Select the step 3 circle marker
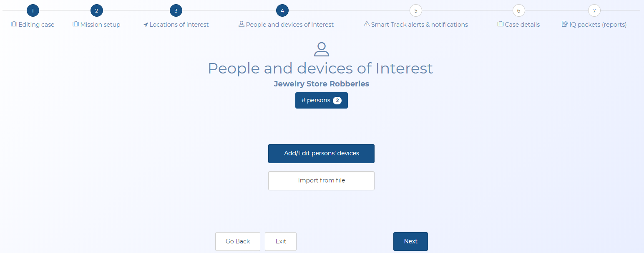Viewport: 644px width, 253px height. point(176,10)
